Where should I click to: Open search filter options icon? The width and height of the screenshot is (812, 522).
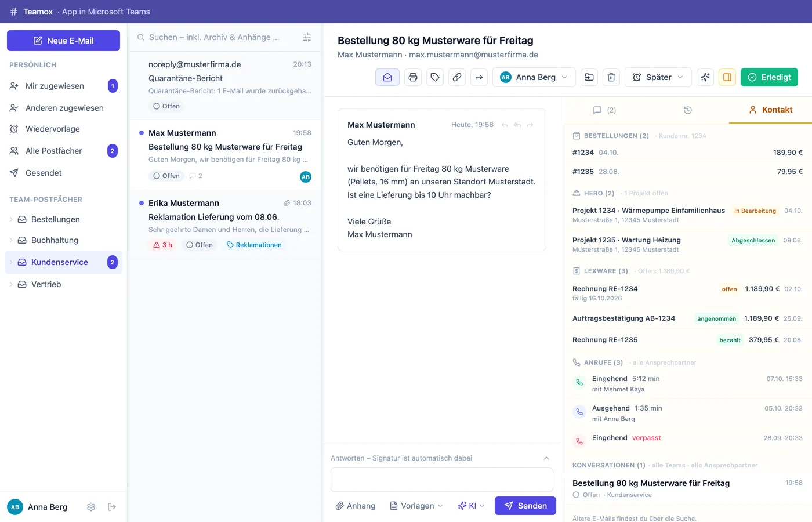click(x=307, y=37)
